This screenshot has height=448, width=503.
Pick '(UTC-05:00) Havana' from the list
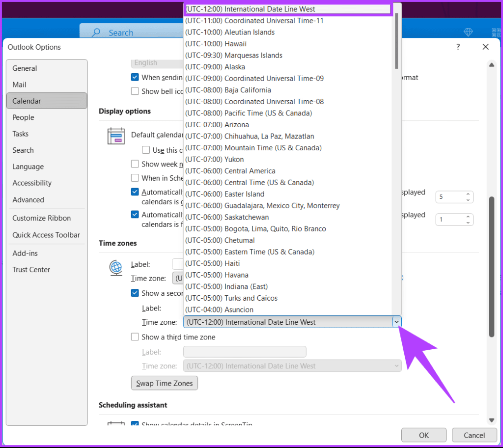[x=288, y=275]
